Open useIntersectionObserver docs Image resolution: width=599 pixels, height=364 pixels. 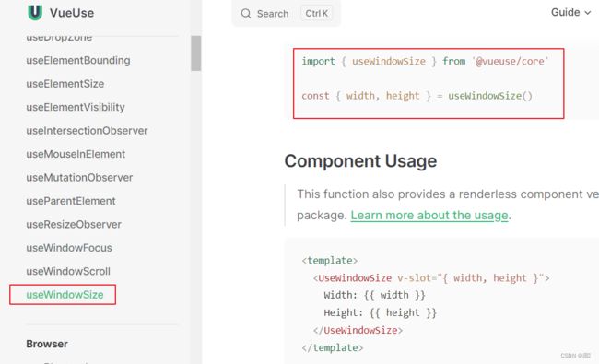coord(87,131)
